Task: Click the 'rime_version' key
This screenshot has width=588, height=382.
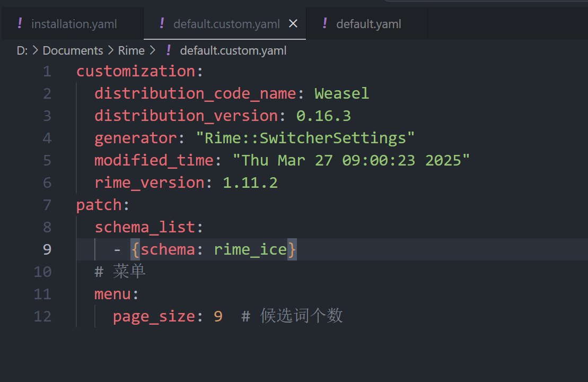Action: coord(150,183)
